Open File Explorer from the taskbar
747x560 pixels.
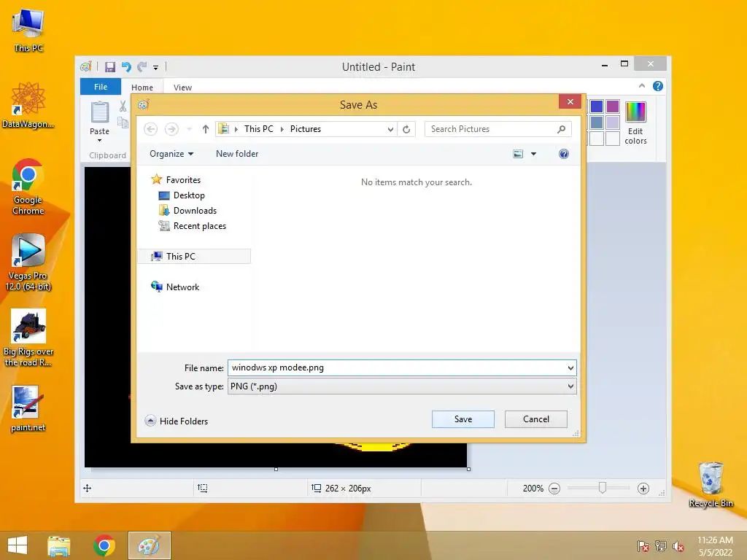[x=58, y=545]
